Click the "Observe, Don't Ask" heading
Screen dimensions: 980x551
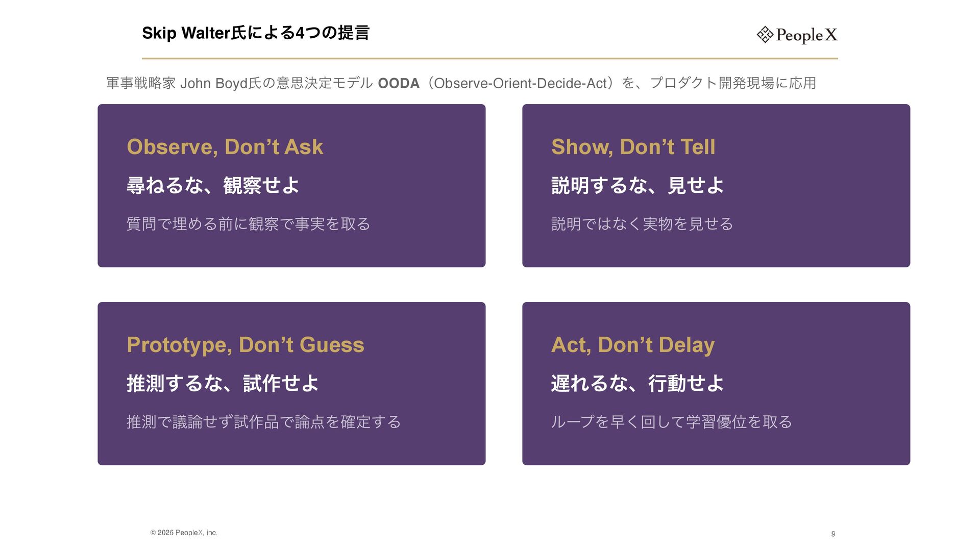[225, 147]
